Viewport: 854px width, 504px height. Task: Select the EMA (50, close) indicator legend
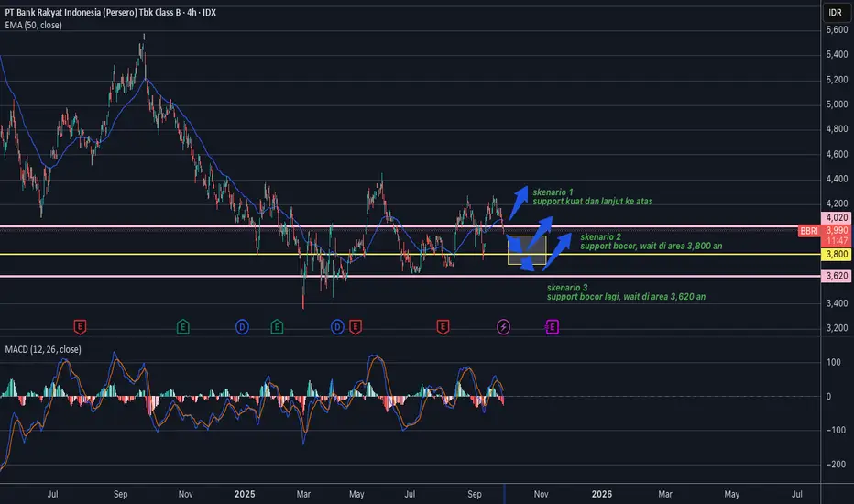[33, 25]
